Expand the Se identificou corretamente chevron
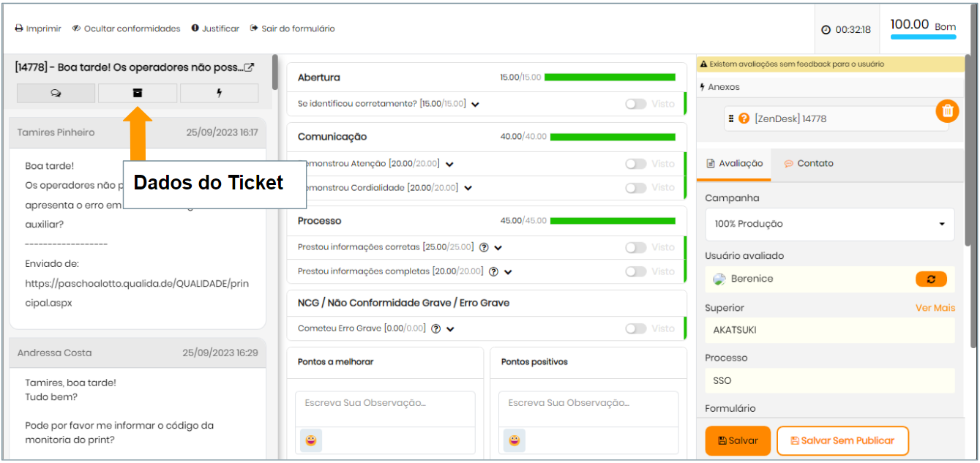Viewport: 980px width, 463px height. [x=475, y=105]
